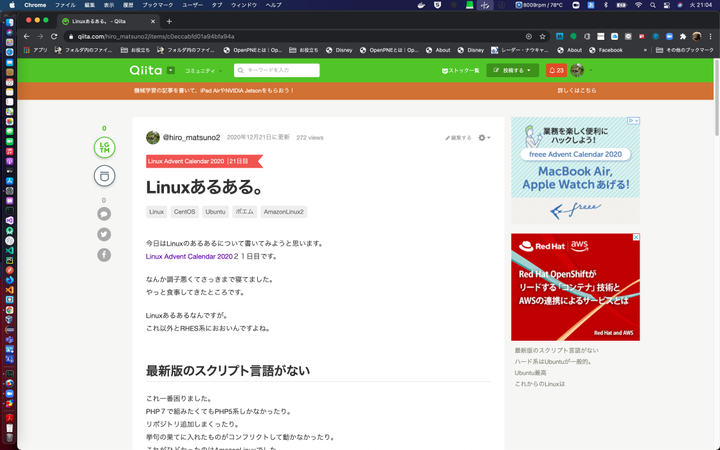The width and height of the screenshot is (720, 450).
Task: Open the ストック一覧 stock list
Action: coord(461,71)
